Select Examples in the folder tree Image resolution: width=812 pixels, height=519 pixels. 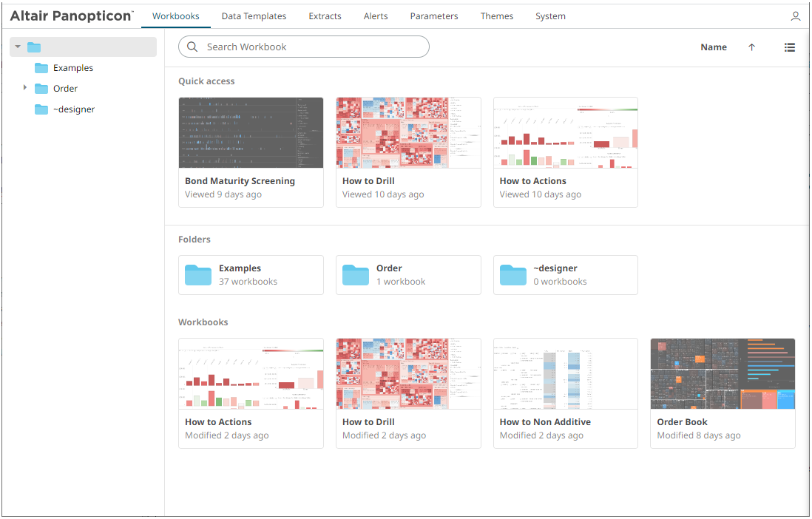coord(72,68)
